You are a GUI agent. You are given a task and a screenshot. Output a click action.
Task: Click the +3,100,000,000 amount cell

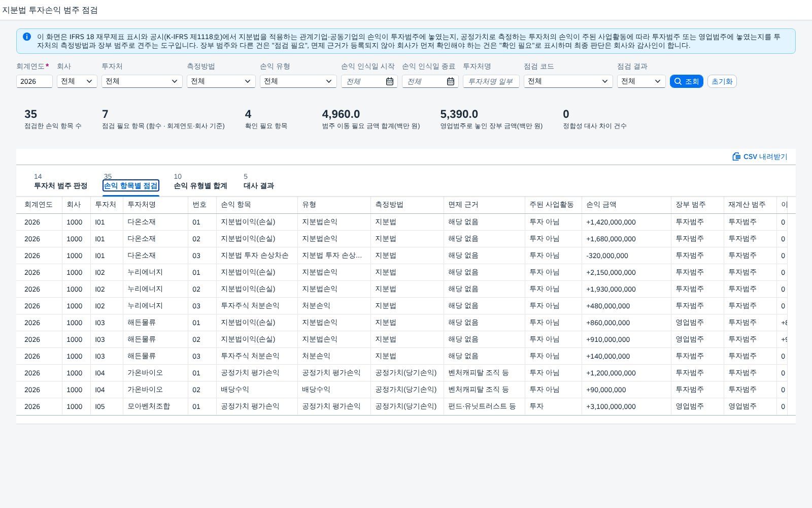[x=626, y=406]
